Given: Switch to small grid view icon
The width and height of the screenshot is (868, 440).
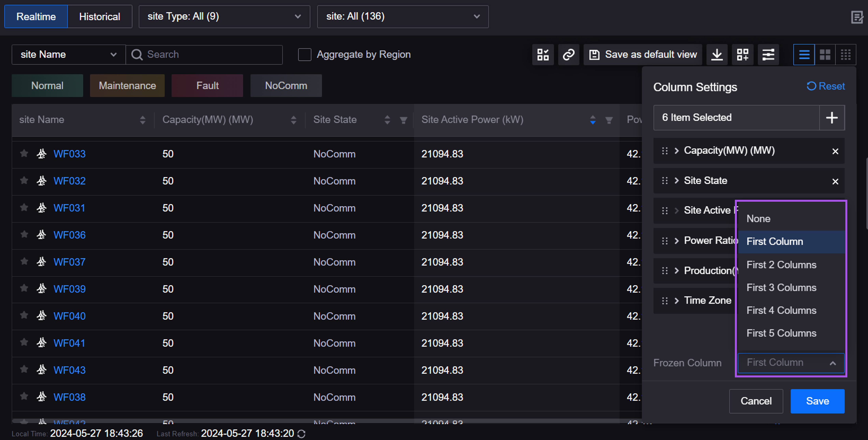Looking at the screenshot, I should point(846,55).
